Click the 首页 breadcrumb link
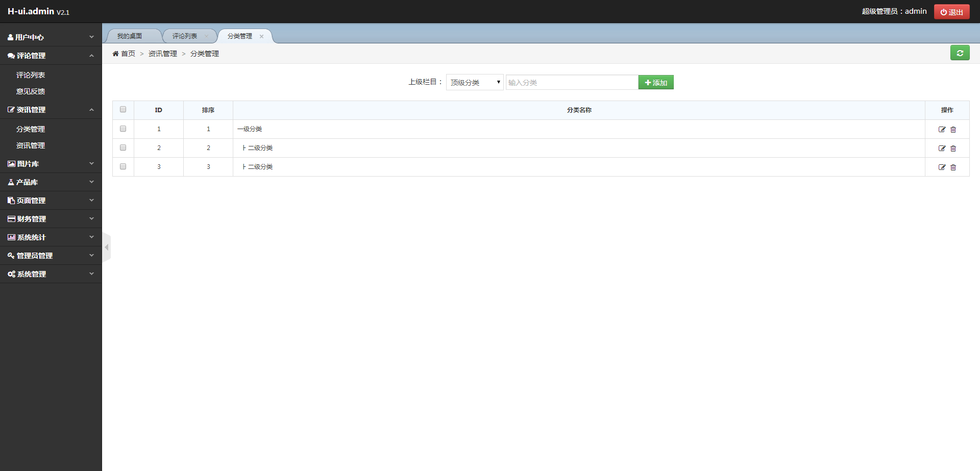Screen dimensions: 980x471 point(128,54)
